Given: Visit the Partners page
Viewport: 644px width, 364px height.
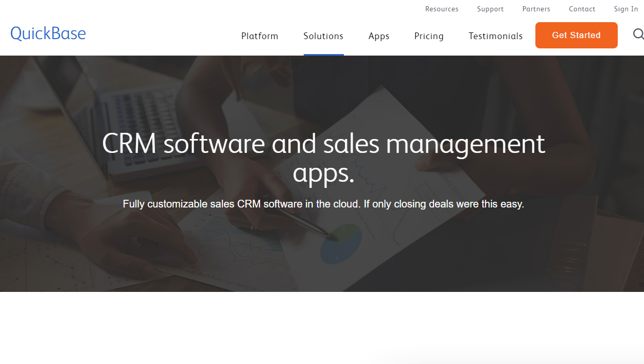Looking at the screenshot, I should (536, 9).
